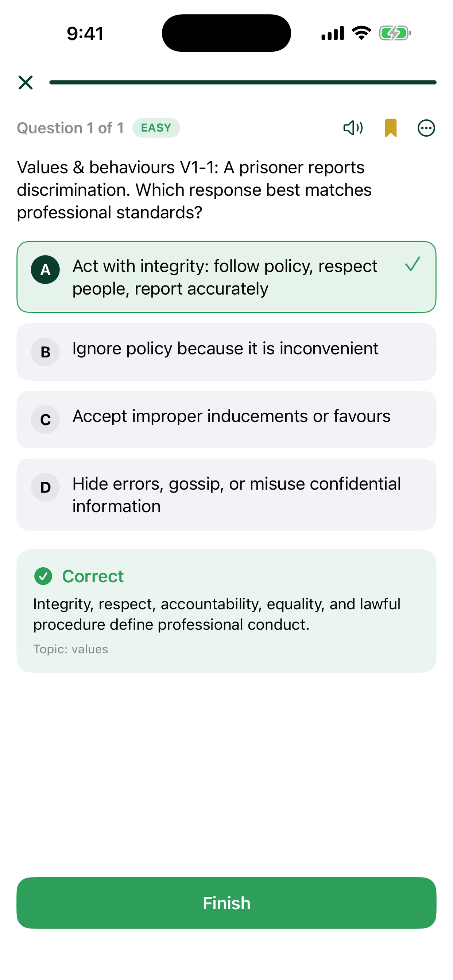453x980 pixels.
Task: Click the letter A circle badge
Action: point(45,270)
